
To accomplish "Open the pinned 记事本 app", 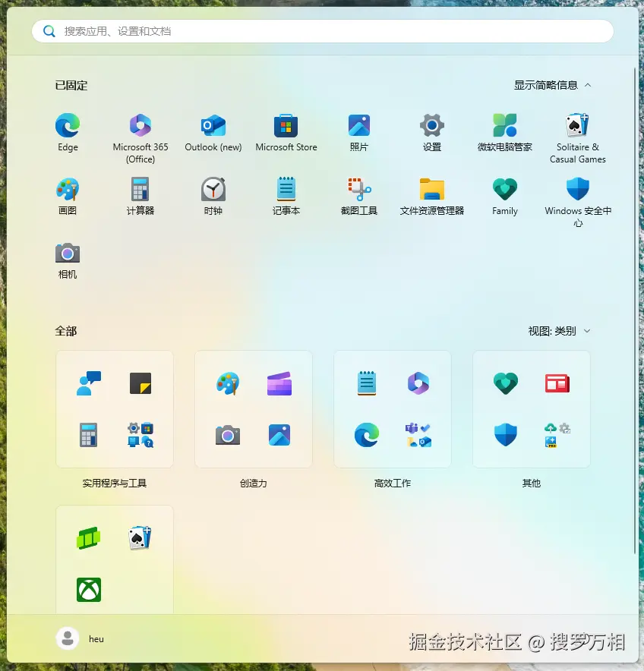I will pyautogui.click(x=286, y=196).
